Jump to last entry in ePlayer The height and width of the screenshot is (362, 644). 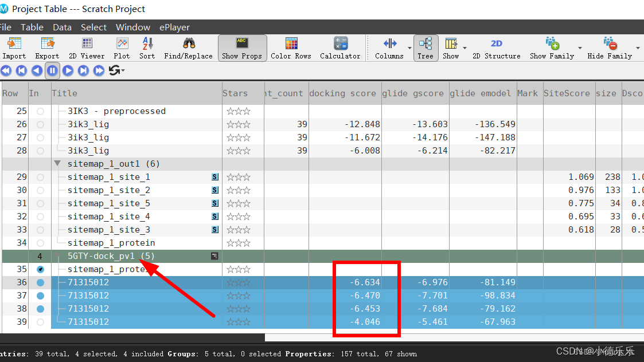(83, 70)
